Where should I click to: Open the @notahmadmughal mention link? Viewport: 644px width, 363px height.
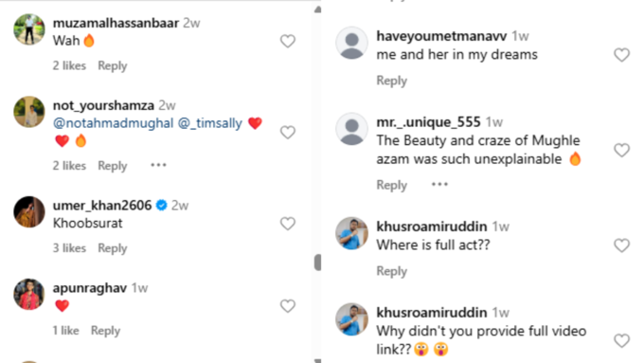click(114, 123)
